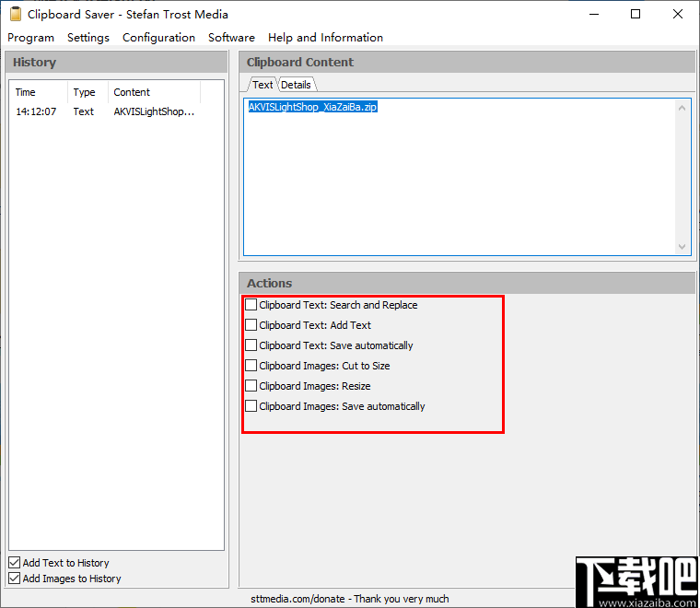Open the Help and Information menu
Viewport: 700px width, 608px height.
tap(325, 38)
